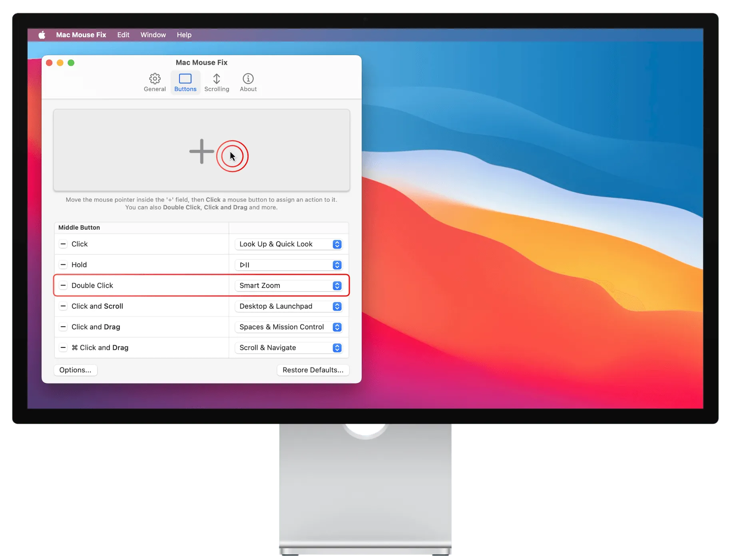Select the Click and Scroll row label
This screenshot has width=731, height=560.
click(97, 306)
